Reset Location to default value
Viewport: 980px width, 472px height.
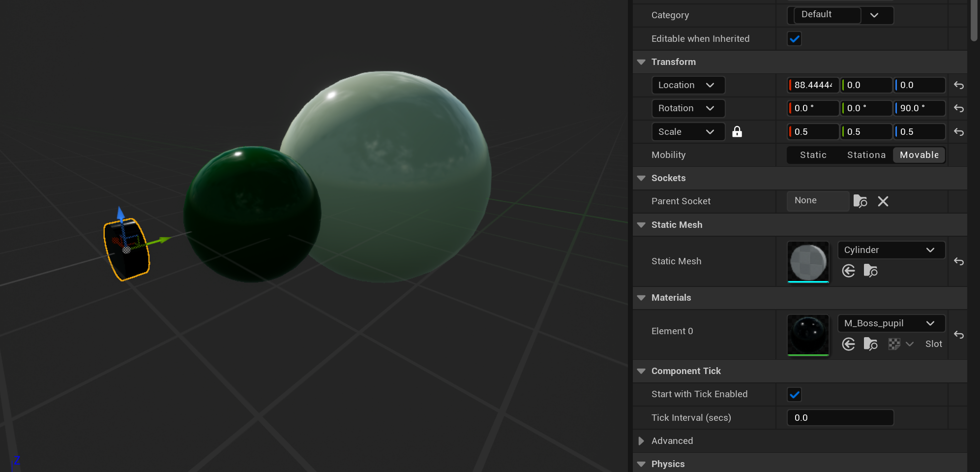[958, 85]
